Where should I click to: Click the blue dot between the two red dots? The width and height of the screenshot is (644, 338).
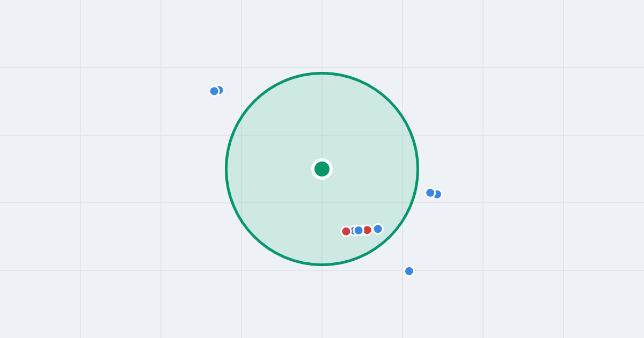pos(358,230)
